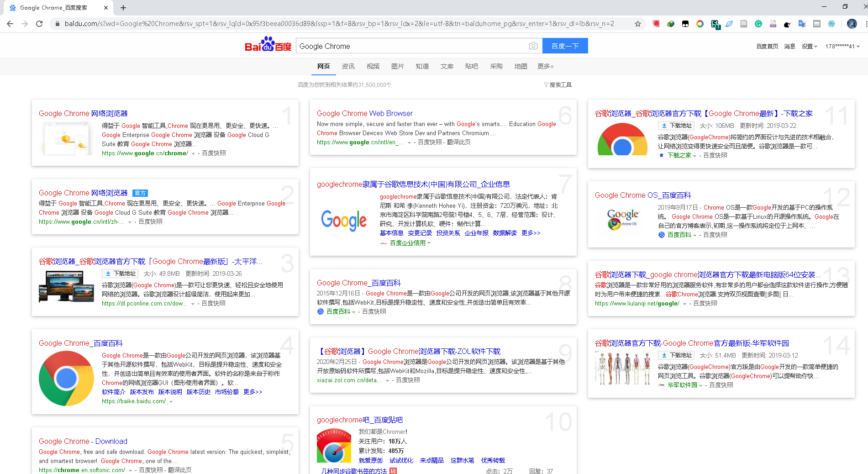Screen dimensions: 868x474
Task: Open the red circle extension icon
Action: point(656,24)
